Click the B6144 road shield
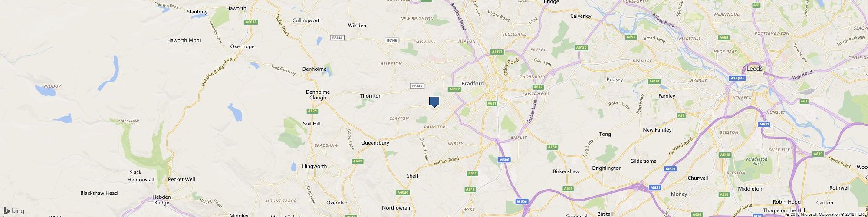Viewport: 868px width, 217px height. tap(337, 38)
